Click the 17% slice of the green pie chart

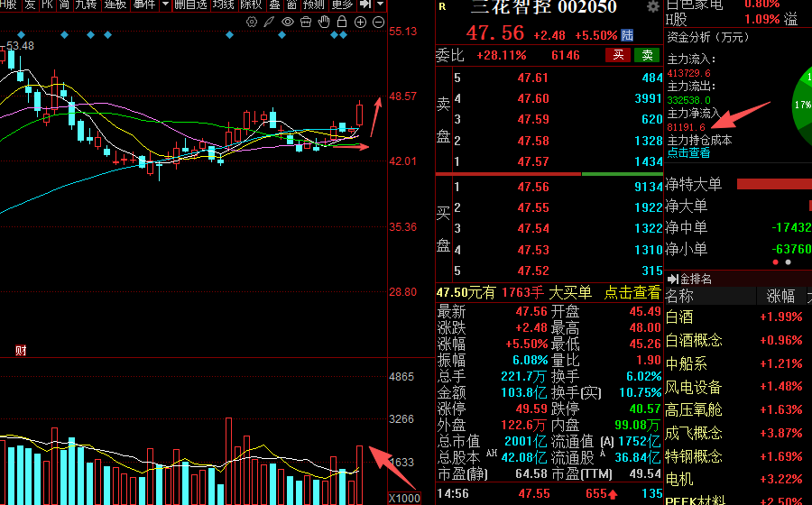tap(802, 105)
